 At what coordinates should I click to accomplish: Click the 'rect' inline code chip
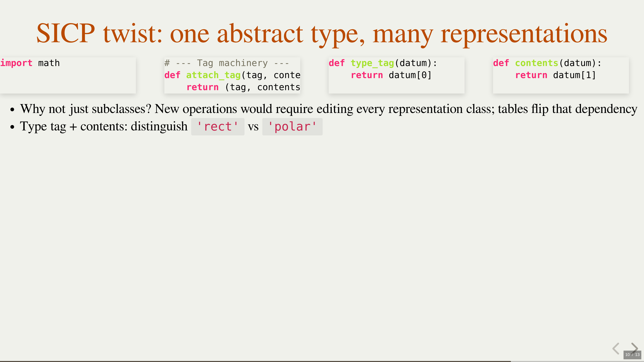218,126
